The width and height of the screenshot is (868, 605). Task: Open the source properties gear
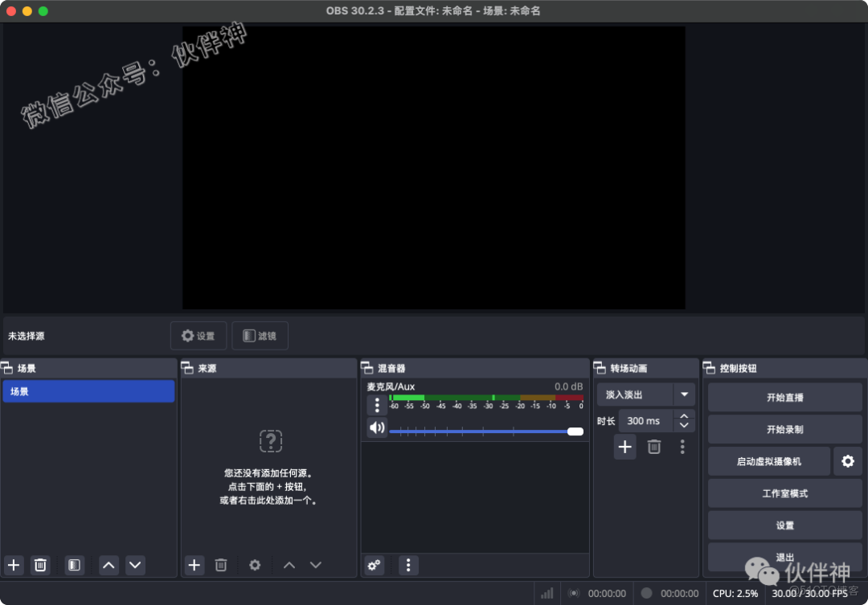pos(255,565)
